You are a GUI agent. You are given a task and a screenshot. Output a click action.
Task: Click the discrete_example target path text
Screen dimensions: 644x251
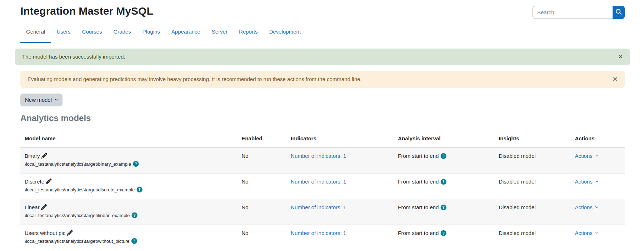tap(80, 190)
